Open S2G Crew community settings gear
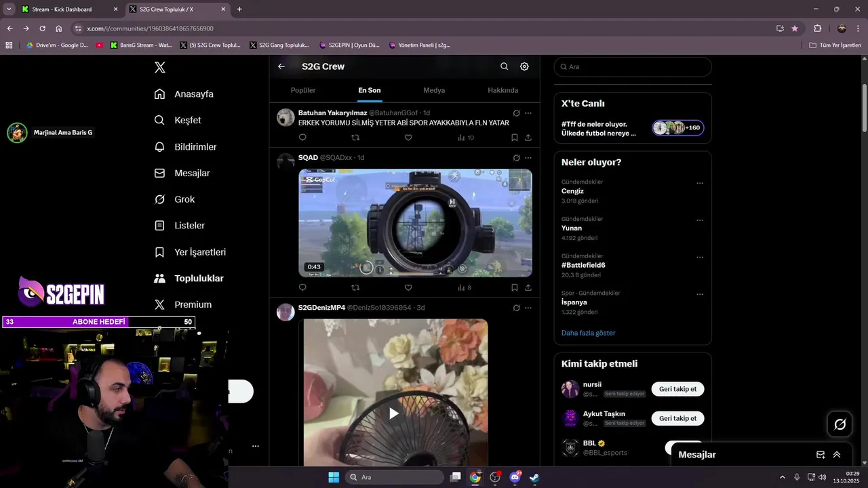The width and height of the screenshot is (868, 488). pyautogui.click(x=524, y=66)
